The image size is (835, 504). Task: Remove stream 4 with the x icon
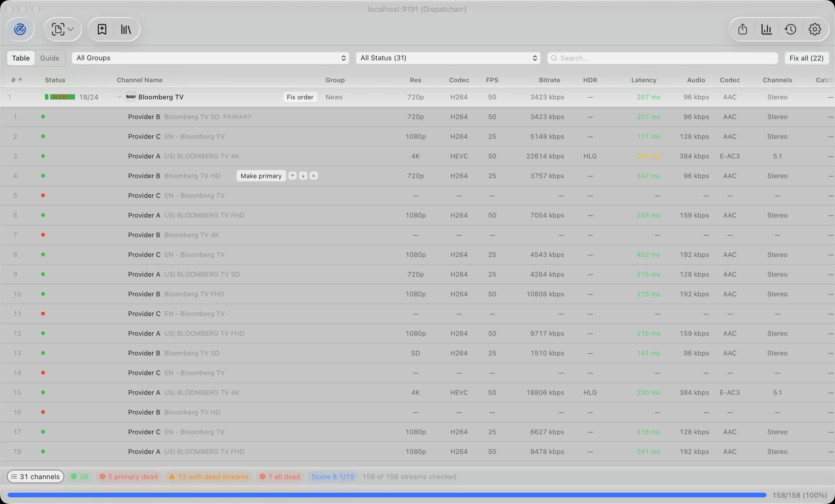point(313,176)
